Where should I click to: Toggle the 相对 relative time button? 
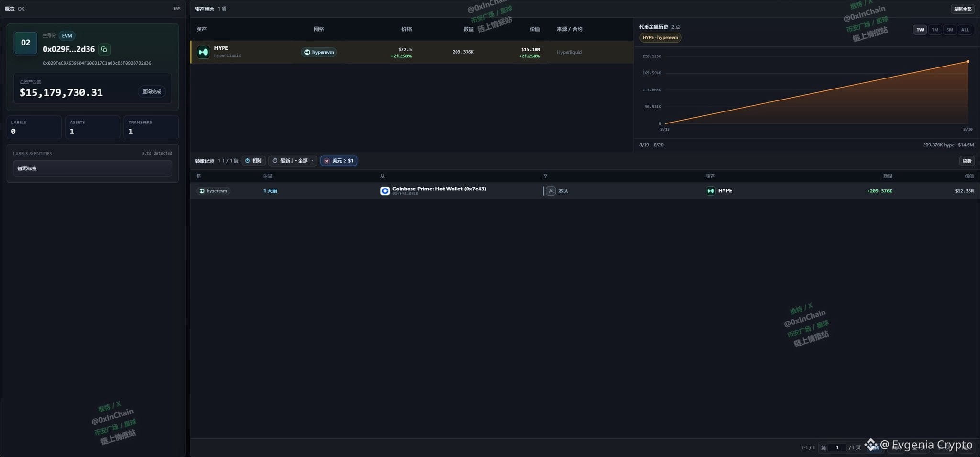point(254,161)
